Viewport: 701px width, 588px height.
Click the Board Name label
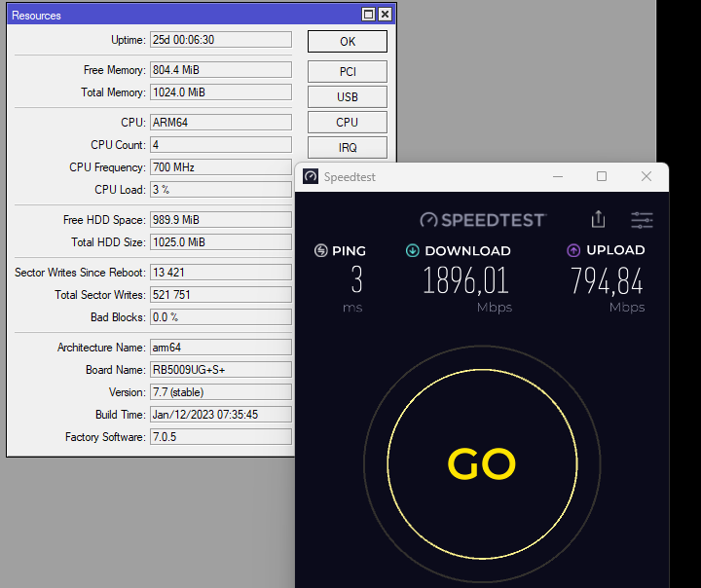point(115,370)
